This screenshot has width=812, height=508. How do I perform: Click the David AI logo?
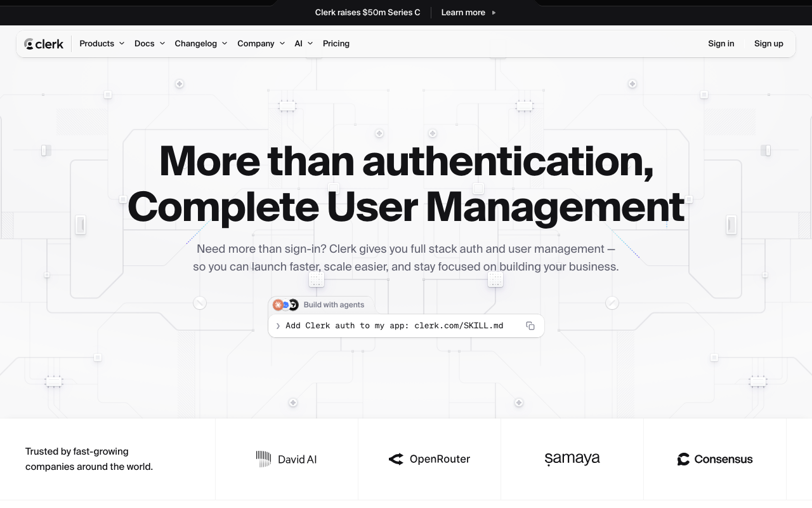click(x=286, y=459)
